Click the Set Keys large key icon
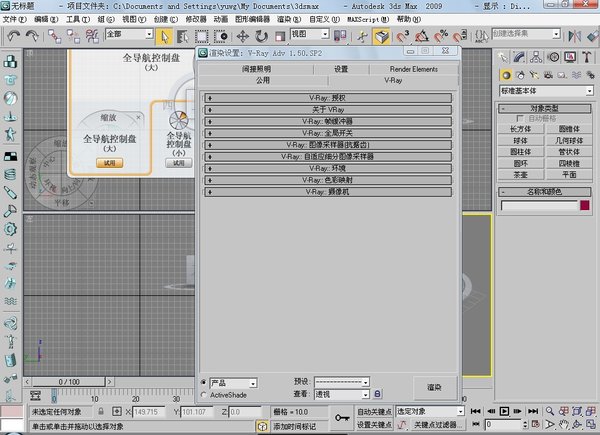 pyautogui.click(x=342, y=418)
